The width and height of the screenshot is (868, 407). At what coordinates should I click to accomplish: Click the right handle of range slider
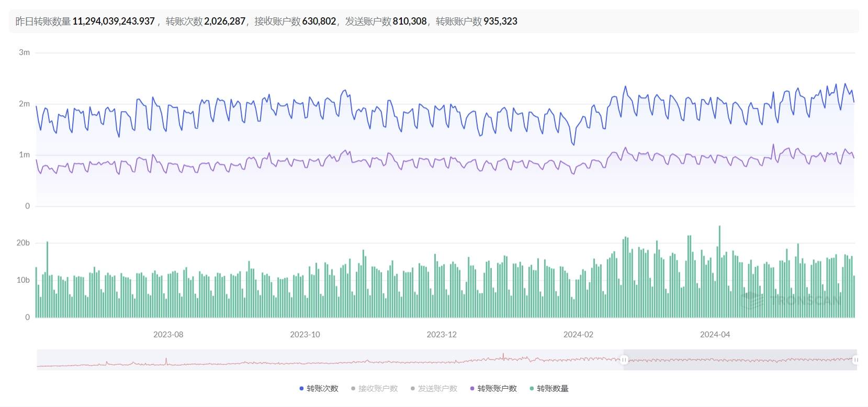click(856, 360)
